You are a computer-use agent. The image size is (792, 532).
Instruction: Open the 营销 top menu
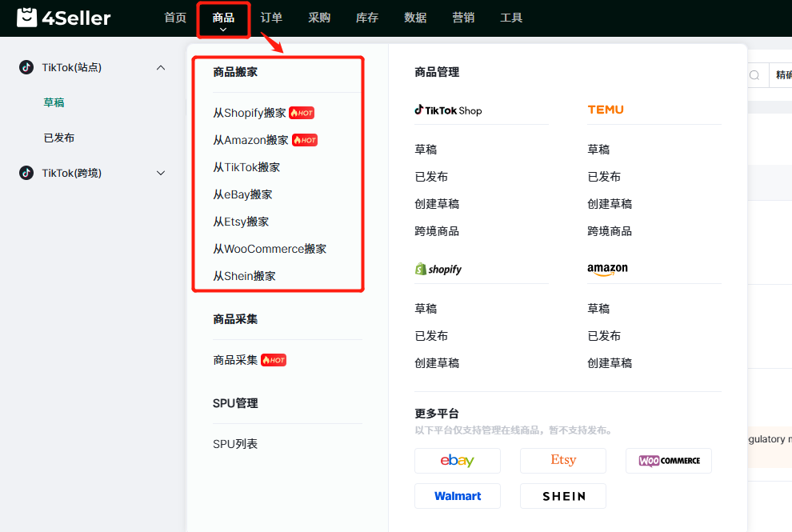[463, 18]
